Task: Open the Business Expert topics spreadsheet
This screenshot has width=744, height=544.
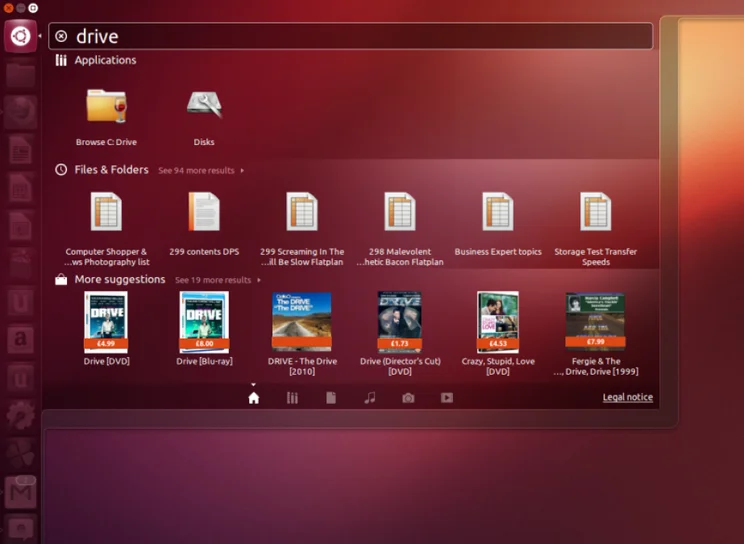Action: pyautogui.click(x=498, y=213)
